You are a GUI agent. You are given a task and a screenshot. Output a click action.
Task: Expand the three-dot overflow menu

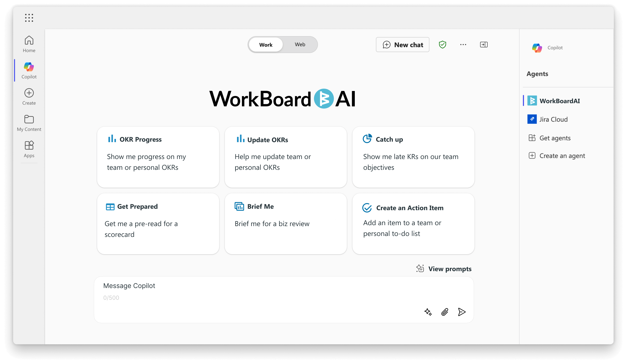click(463, 44)
